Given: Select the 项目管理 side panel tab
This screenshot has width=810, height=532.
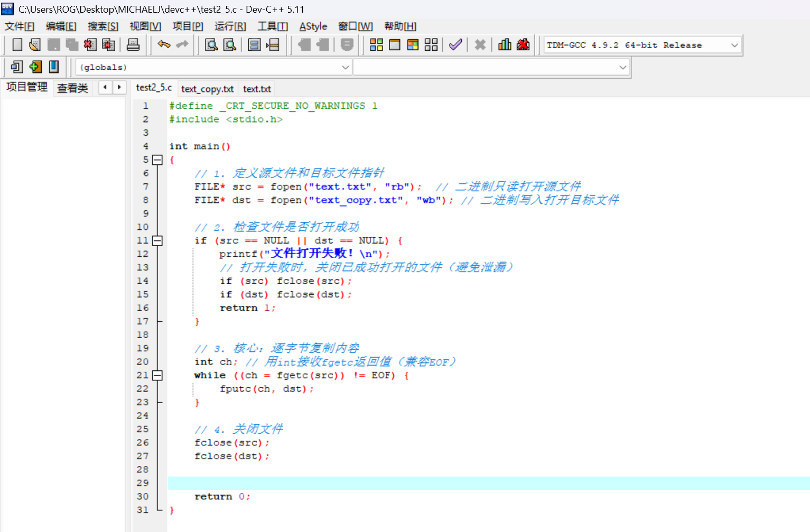Looking at the screenshot, I should point(27,87).
